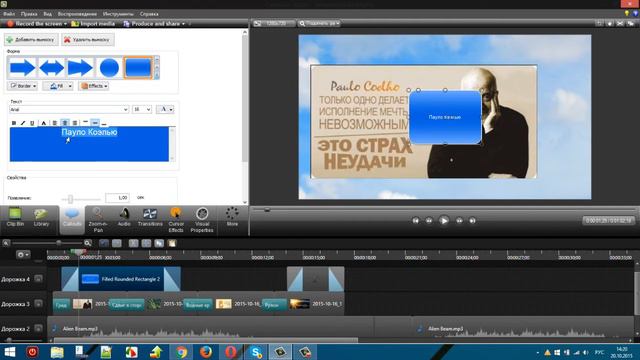Click the timeline zoom in magnifier
The height and width of the screenshot is (360, 640).
tap(88, 243)
